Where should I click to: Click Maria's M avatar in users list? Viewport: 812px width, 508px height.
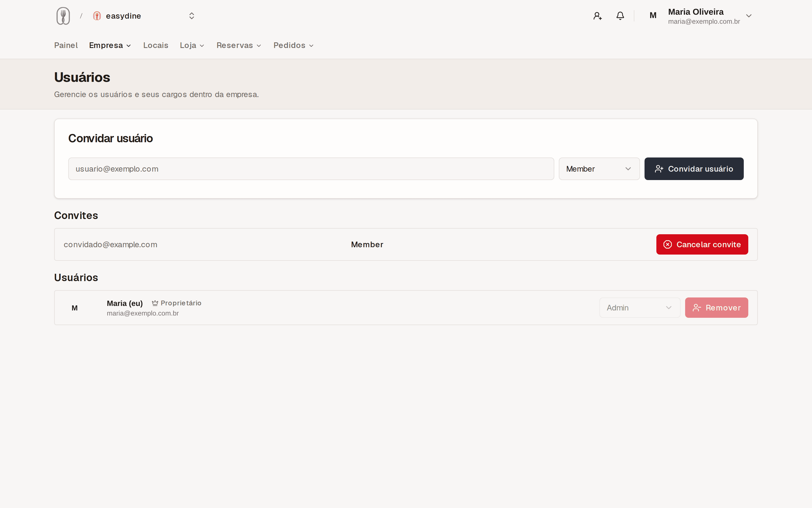click(74, 308)
